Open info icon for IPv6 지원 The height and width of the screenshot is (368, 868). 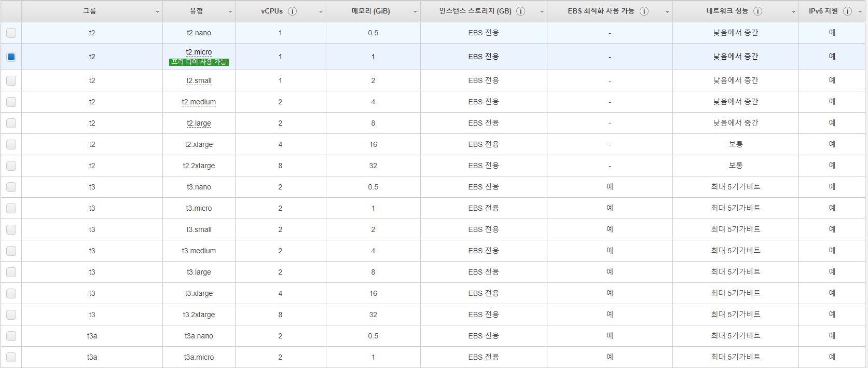[847, 11]
